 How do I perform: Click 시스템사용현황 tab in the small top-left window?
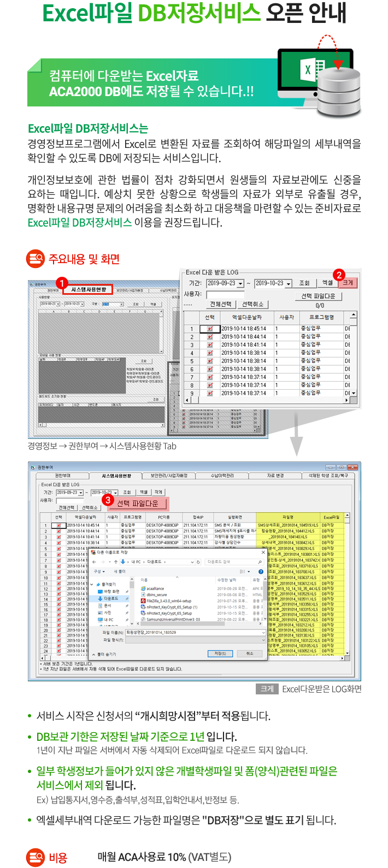coord(89,289)
